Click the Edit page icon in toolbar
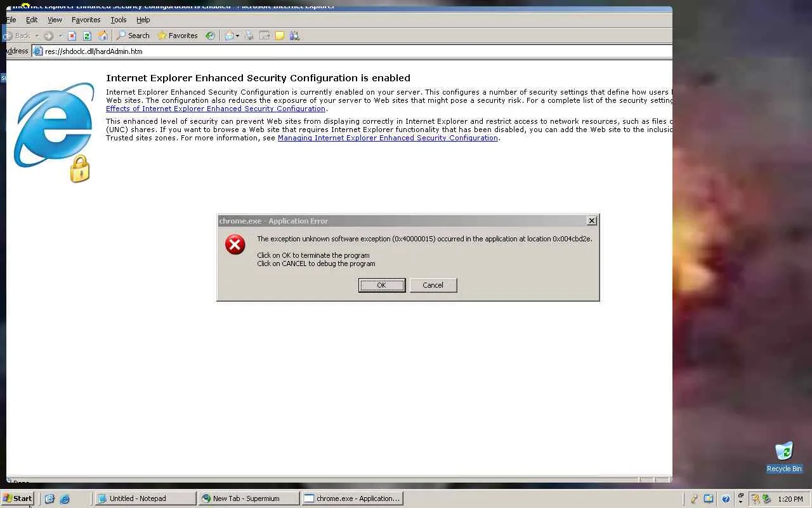The height and width of the screenshot is (508, 812). (x=264, y=36)
